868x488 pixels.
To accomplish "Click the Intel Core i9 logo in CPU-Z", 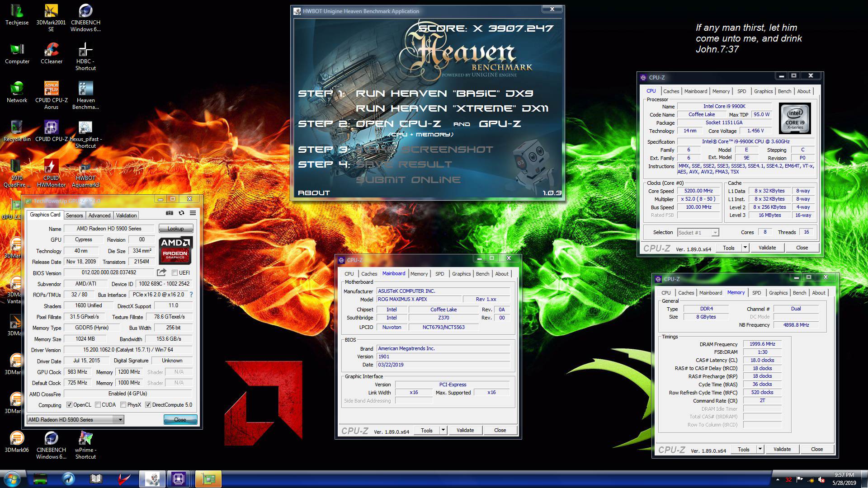I will (x=795, y=118).
